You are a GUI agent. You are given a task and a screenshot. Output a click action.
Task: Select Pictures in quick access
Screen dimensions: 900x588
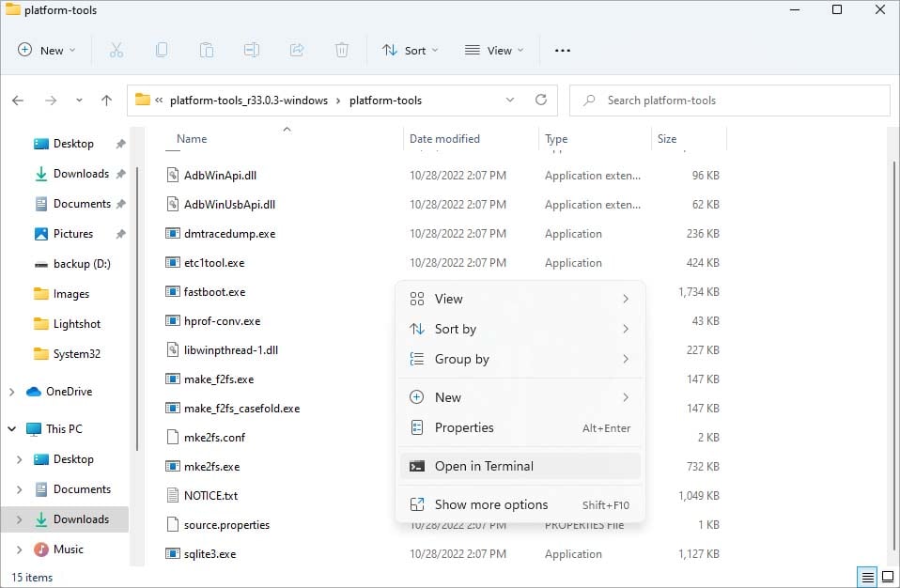tap(63, 234)
